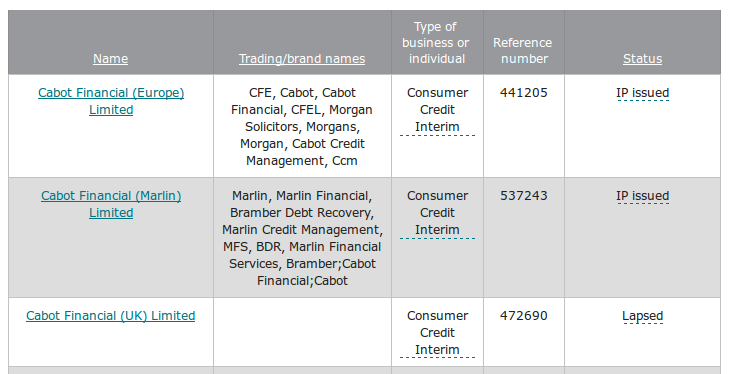Click Consumer Credit Interim in Marlin row
This screenshot has height=374, width=730.
tap(437, 213)
